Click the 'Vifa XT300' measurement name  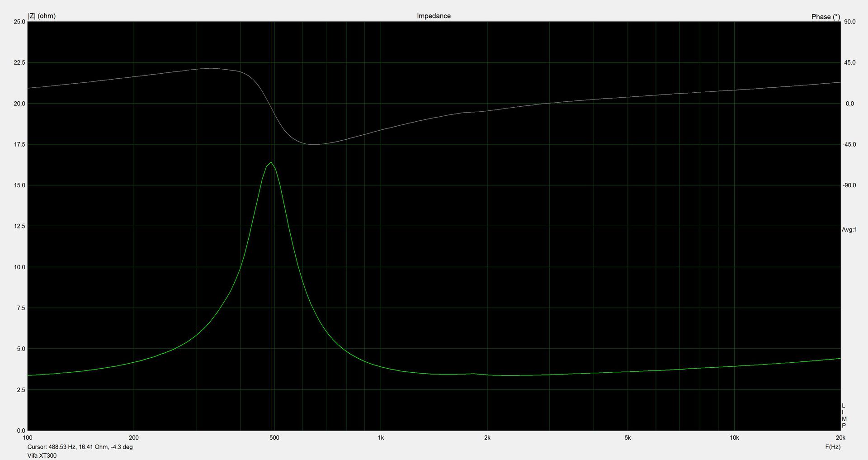(42, 455)
